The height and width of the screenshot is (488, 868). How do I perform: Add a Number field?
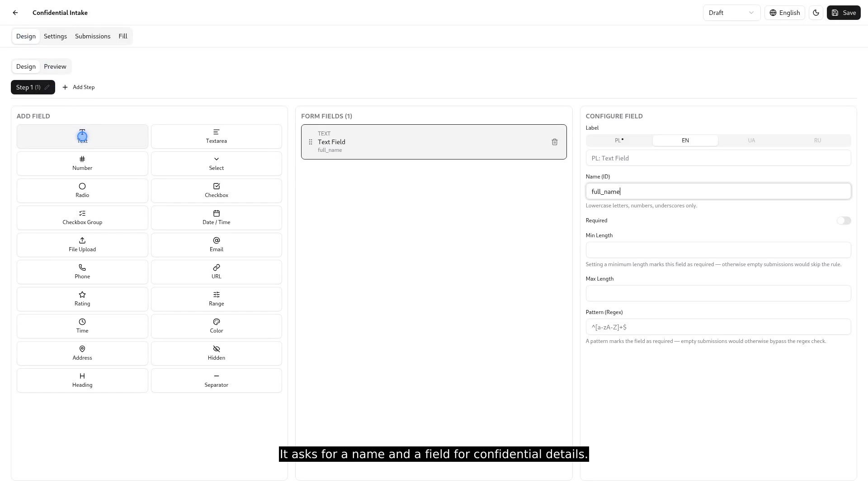[82, 164]
